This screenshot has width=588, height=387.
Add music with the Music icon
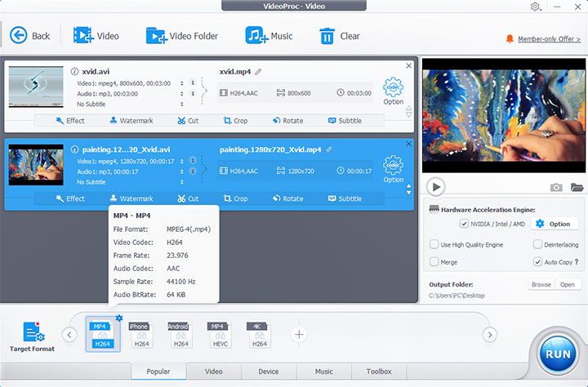pyautogui.click(x=256, y=35)
